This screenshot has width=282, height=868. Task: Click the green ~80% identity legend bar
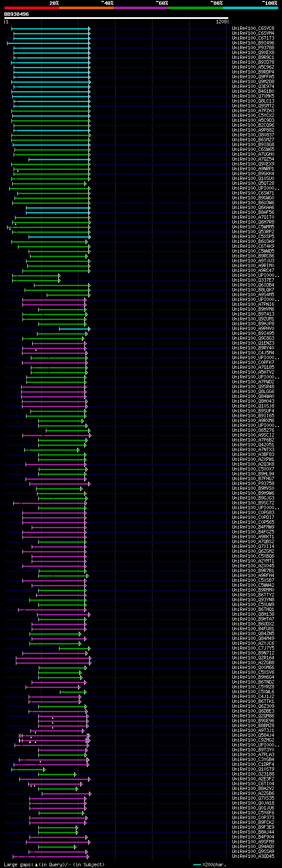[195, 8]
